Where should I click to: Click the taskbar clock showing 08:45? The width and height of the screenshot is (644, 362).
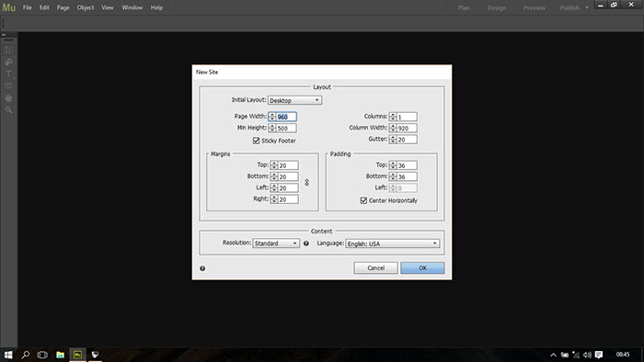tap(623, 355)
